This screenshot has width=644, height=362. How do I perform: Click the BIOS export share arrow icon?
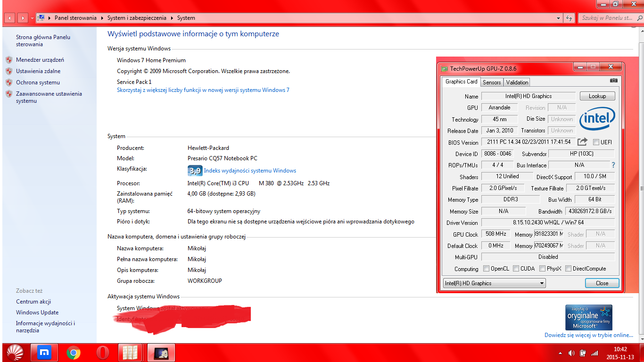[x=583, y=141]
